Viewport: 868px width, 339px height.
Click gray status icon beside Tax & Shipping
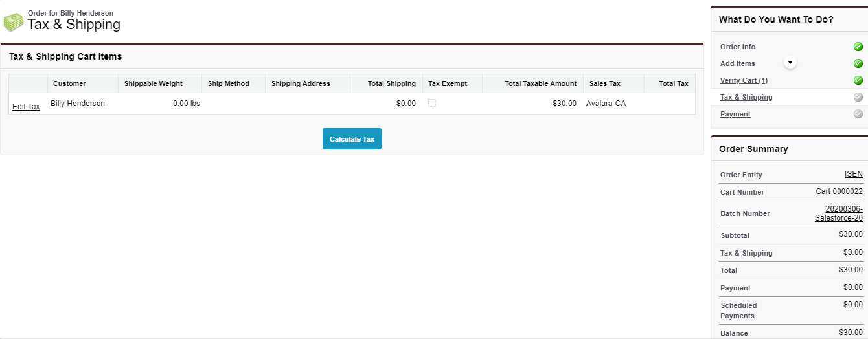pos(858,97)
